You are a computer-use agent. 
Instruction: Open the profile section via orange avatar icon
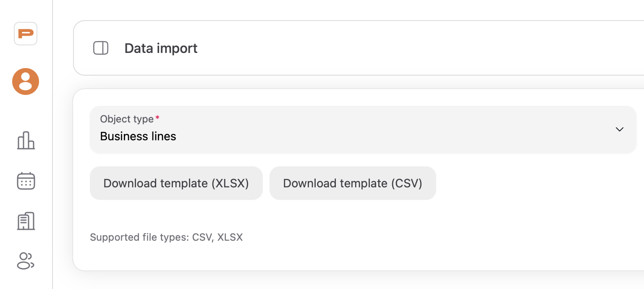tap(25, 81)
